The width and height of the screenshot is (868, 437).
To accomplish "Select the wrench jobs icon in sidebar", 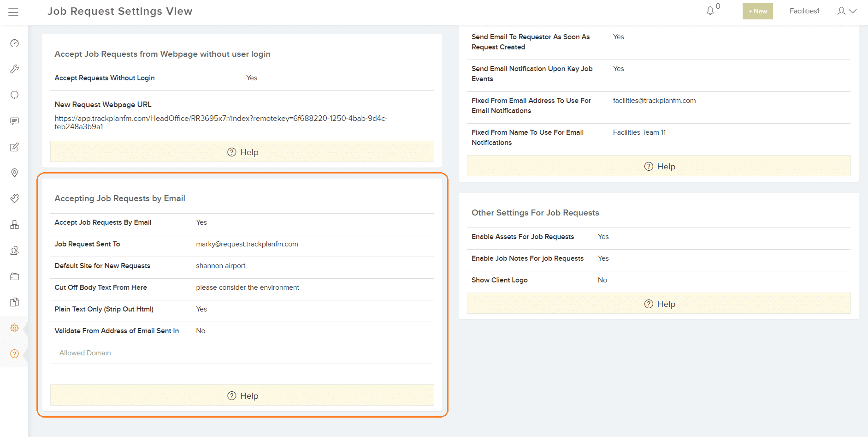I will click(14, 68).
